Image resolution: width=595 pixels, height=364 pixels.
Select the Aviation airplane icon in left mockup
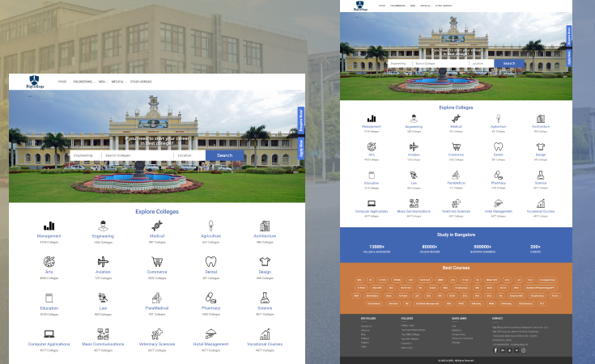[x=103, y=262]
